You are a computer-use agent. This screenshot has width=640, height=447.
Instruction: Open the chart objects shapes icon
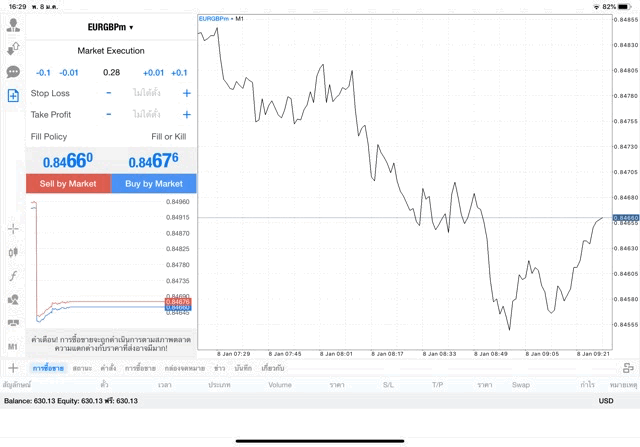coord(13,299)
